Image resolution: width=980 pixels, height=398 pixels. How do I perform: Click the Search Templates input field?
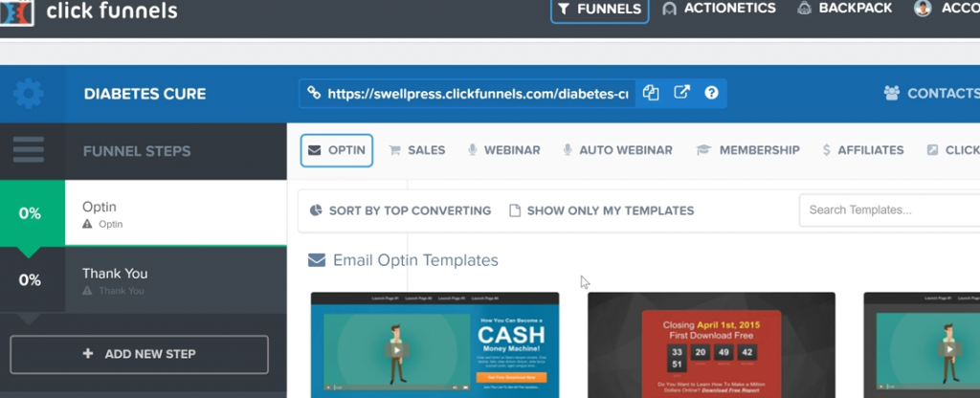(889, 210)
